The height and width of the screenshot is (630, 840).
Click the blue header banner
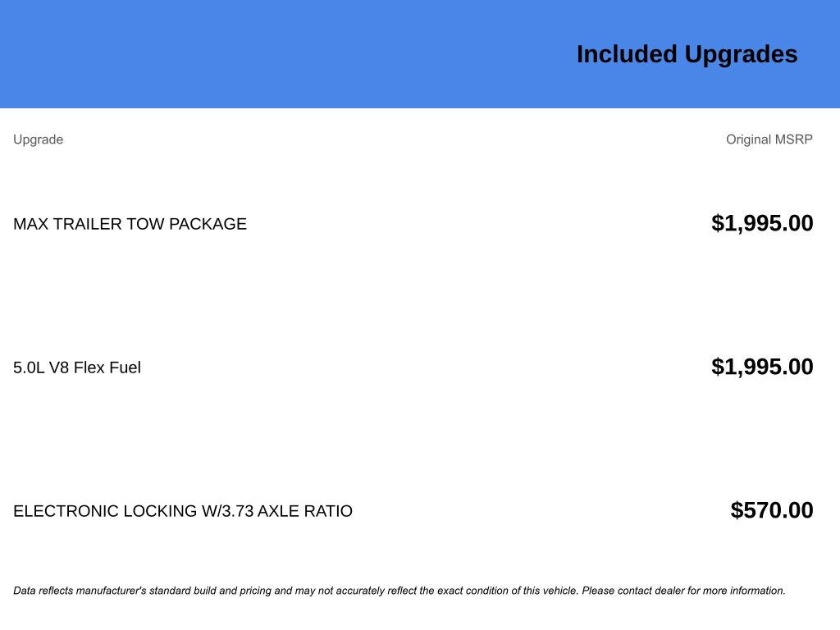click(x=420, y=54)
